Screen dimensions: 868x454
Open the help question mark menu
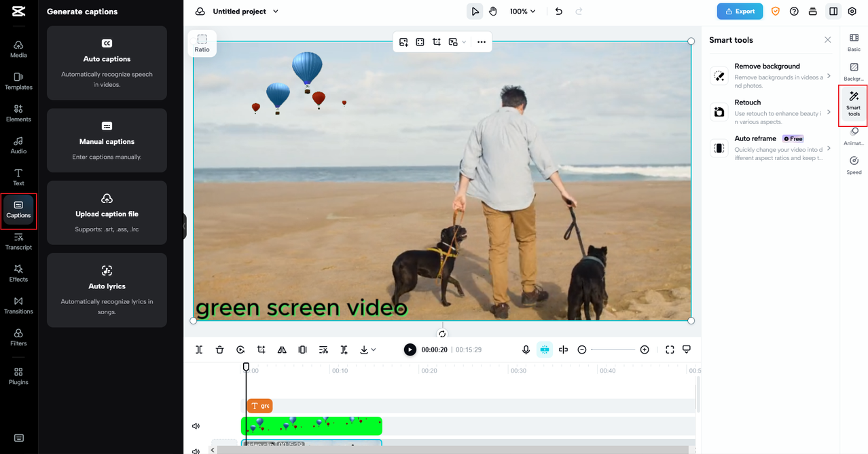pyautogui.click(x=794, y=12)
